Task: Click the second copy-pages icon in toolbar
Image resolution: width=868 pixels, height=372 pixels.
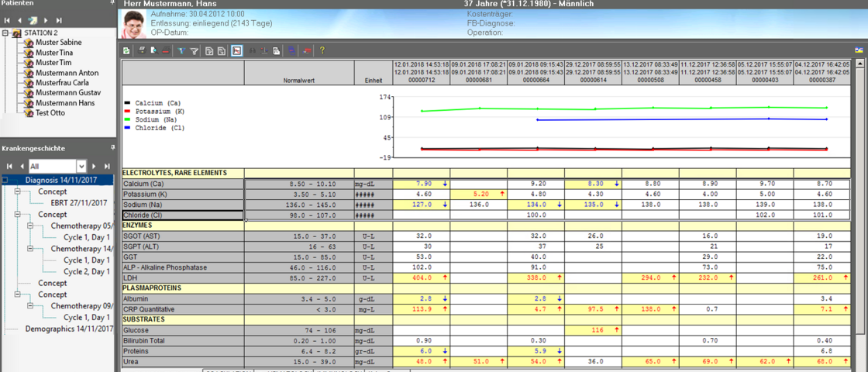Action: 222,50
